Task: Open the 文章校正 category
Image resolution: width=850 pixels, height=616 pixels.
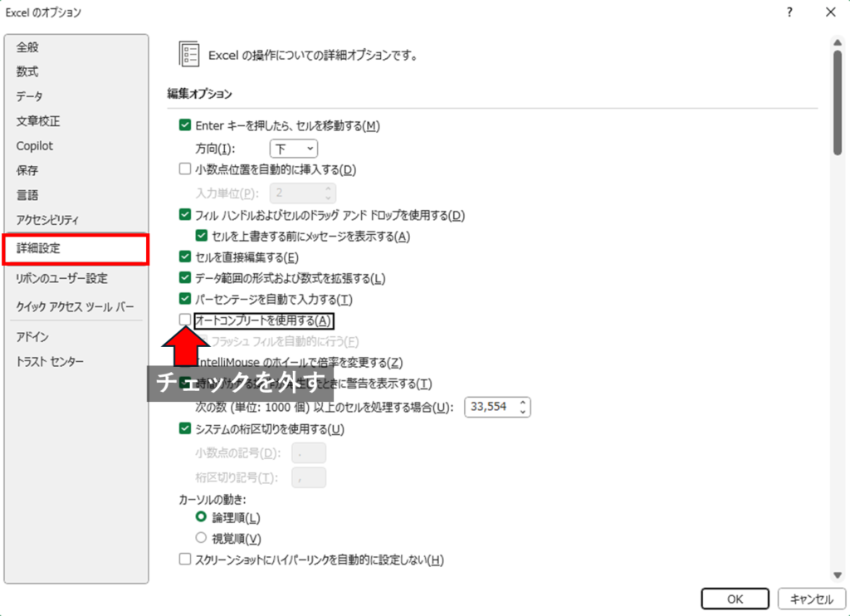Action: [38, 121]
